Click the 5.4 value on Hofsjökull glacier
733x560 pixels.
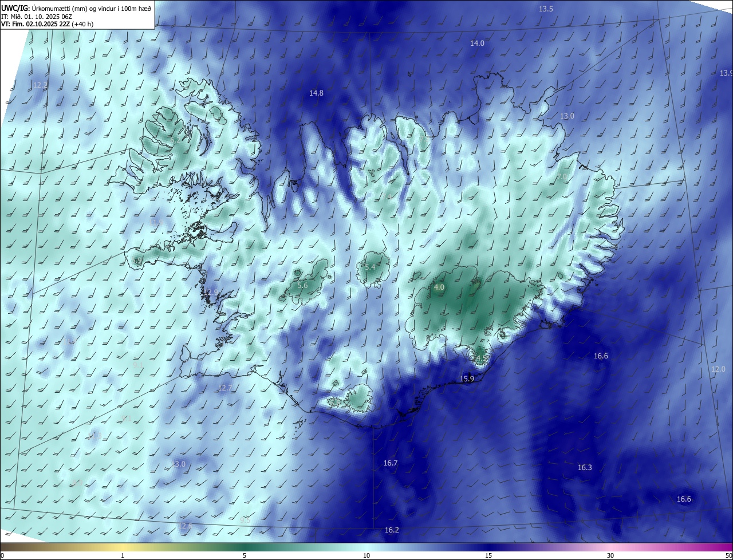pyautogui.click(x=370, y=267)
